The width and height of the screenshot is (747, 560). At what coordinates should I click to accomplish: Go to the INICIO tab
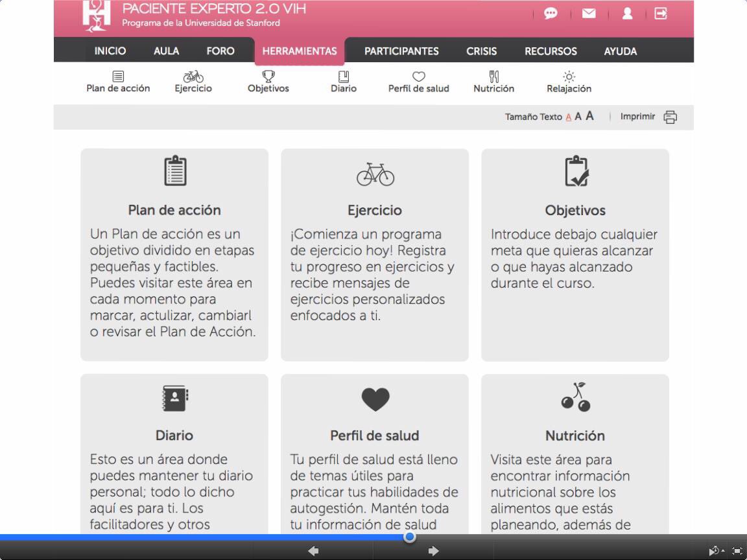coord(110,51)
